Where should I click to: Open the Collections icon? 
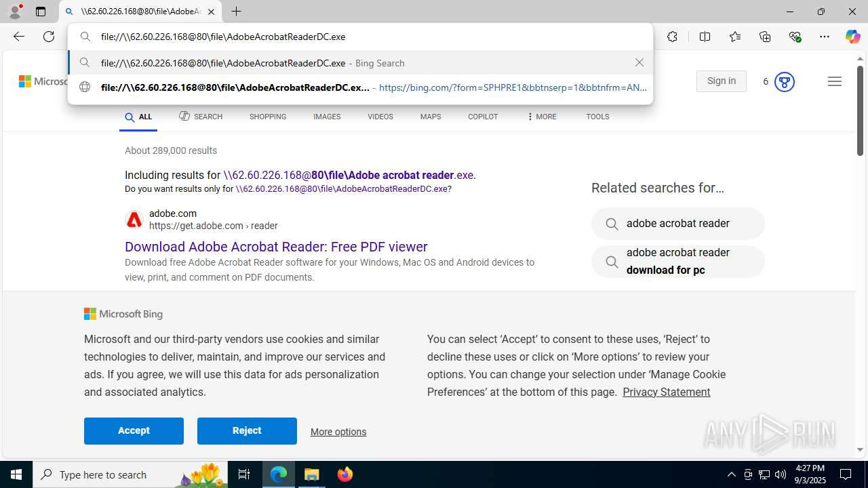(765, 37)
